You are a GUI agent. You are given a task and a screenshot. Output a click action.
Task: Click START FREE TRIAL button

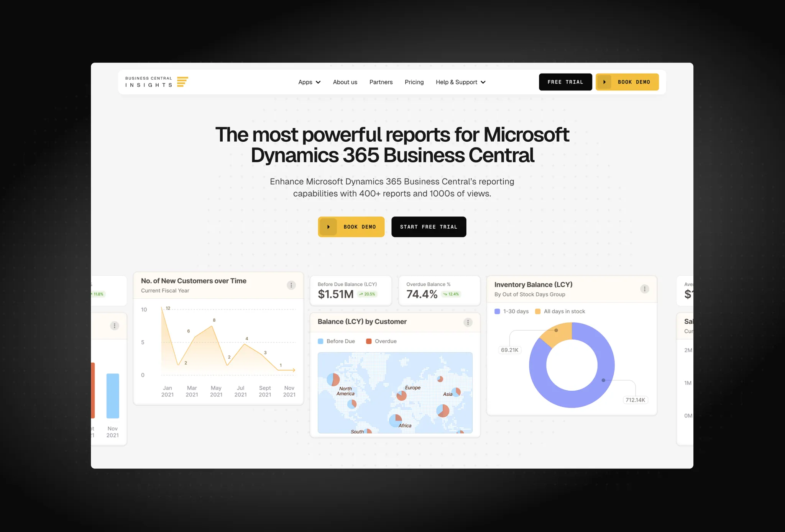point(429,227)
